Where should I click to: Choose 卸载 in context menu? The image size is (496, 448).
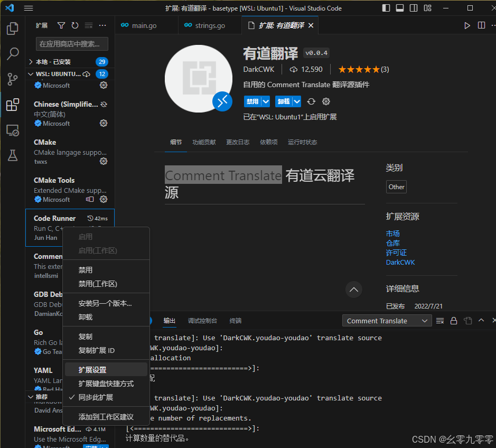point(106,317)
